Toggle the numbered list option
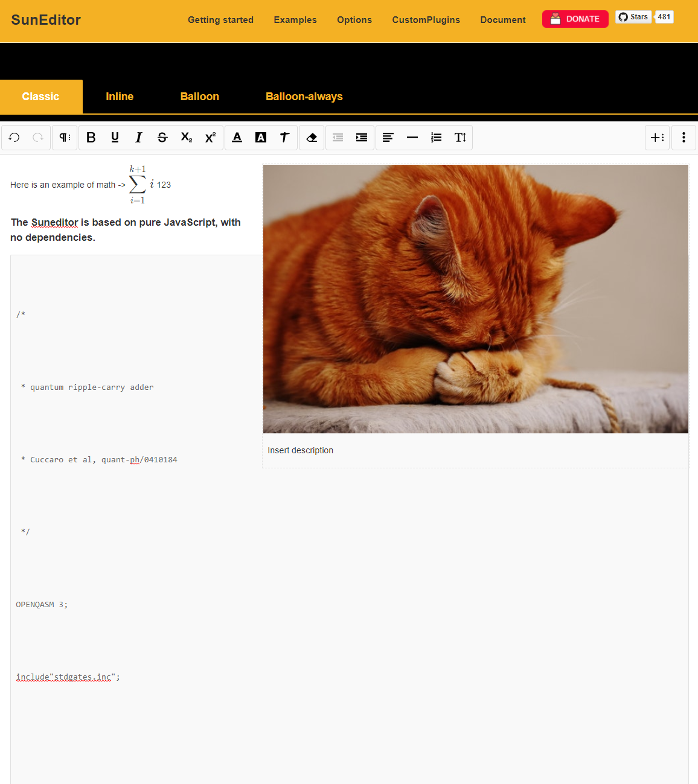Image resolution: width=698 pixels, height=784 pixels. 436,138
